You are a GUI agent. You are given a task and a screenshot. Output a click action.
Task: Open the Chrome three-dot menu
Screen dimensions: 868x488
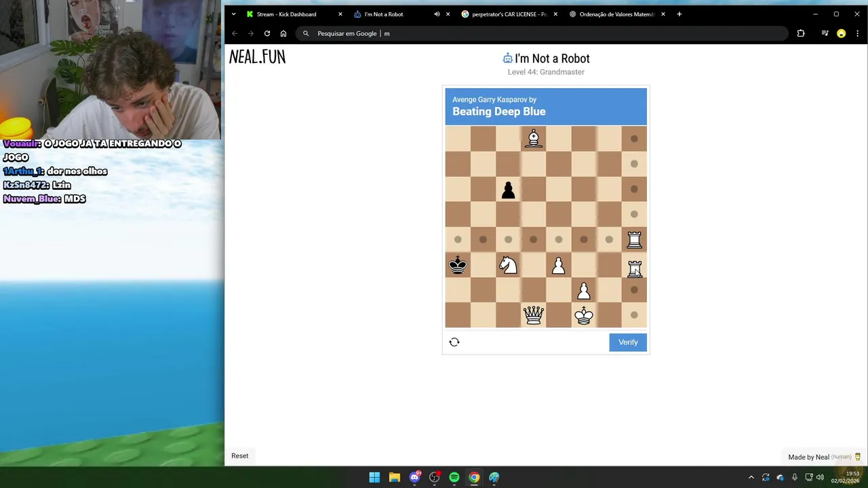tap(857, 33)
